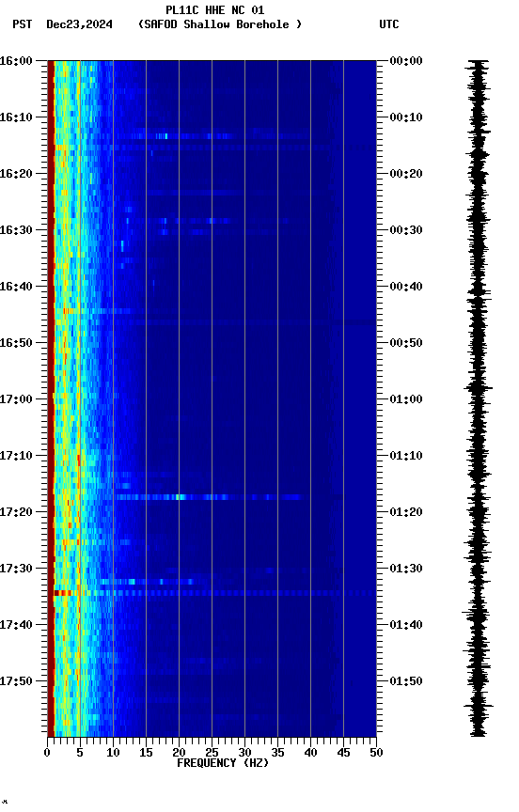Viewport: 519px width, 812px height.
Task: Click the 35 Hz frequency tick label
Action: point(277,753)
